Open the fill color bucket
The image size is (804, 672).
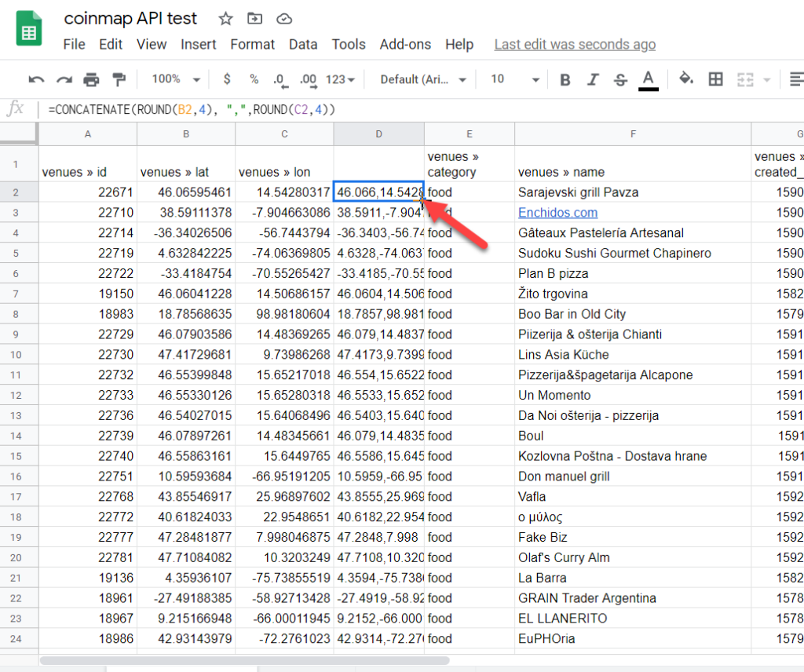coord(686,79)
